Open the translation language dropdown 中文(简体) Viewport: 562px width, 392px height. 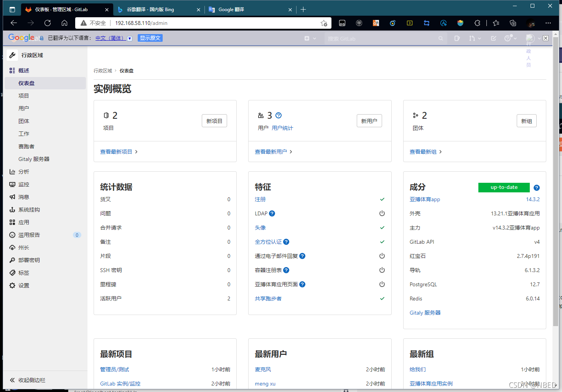114,38
